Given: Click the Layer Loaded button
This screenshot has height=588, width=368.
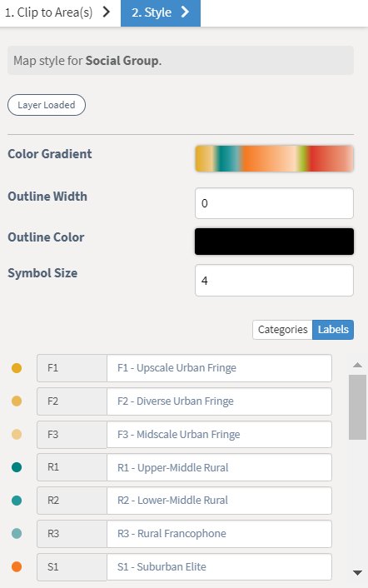Looking at the screenshot, I should click(47, 105).
